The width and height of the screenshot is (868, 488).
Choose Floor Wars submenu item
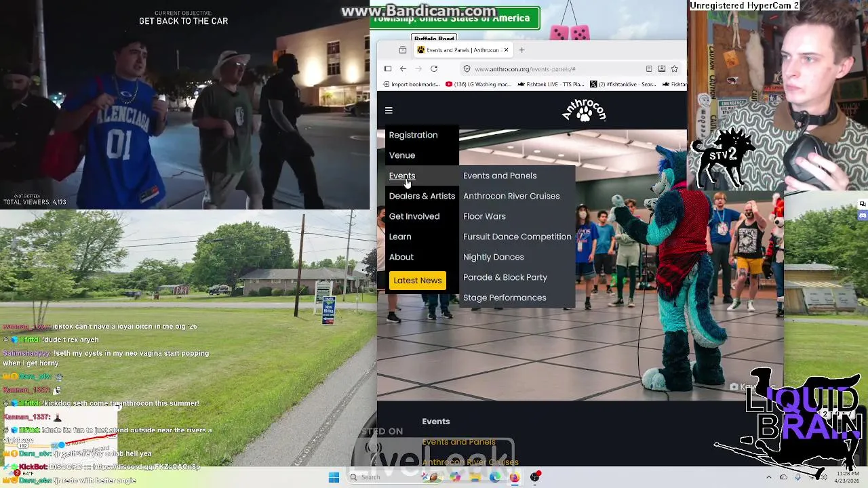[x=484, y=216]
